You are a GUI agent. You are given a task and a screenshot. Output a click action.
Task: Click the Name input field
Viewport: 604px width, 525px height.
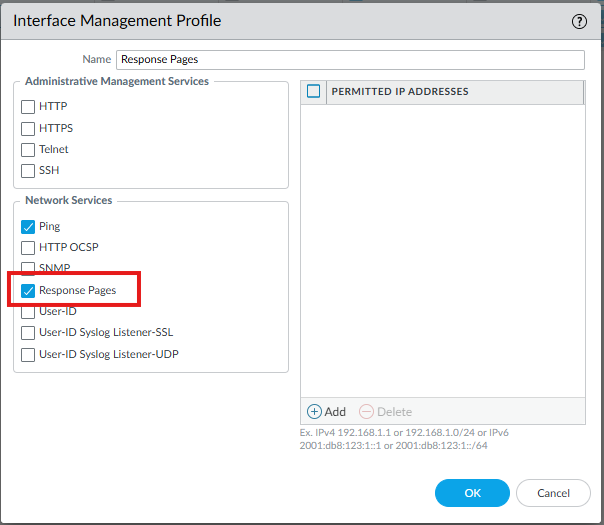pos(350,59)
